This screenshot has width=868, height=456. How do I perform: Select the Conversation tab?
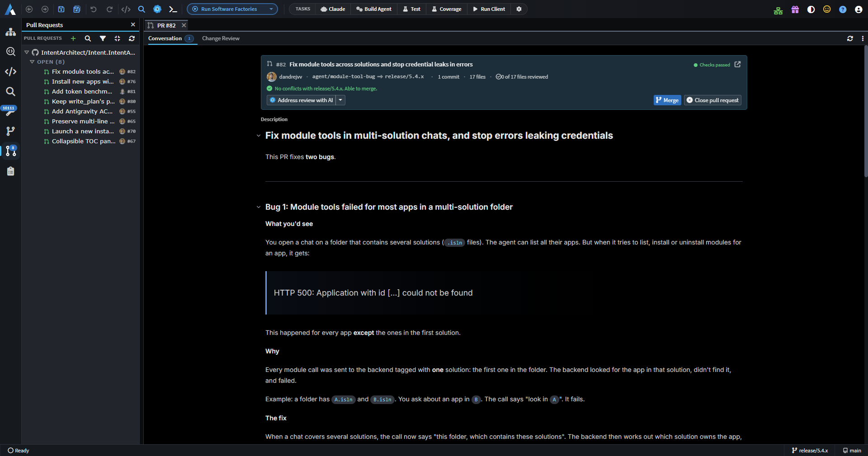(171, 38)
